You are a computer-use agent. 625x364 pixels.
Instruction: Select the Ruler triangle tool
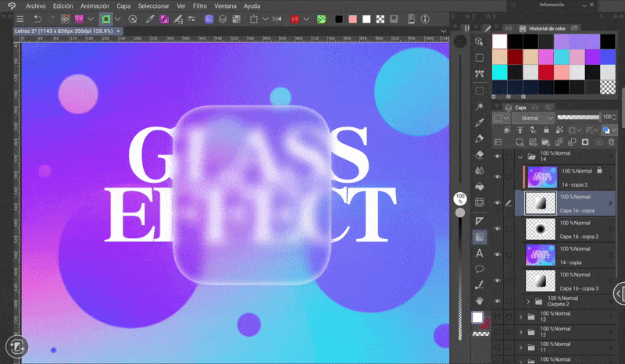tap(480, 221)
